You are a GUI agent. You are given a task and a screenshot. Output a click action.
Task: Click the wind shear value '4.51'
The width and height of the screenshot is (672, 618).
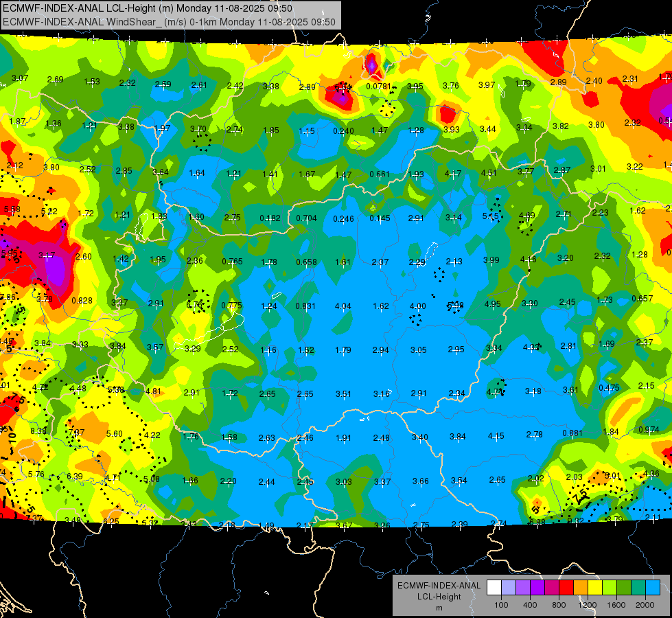489,173
